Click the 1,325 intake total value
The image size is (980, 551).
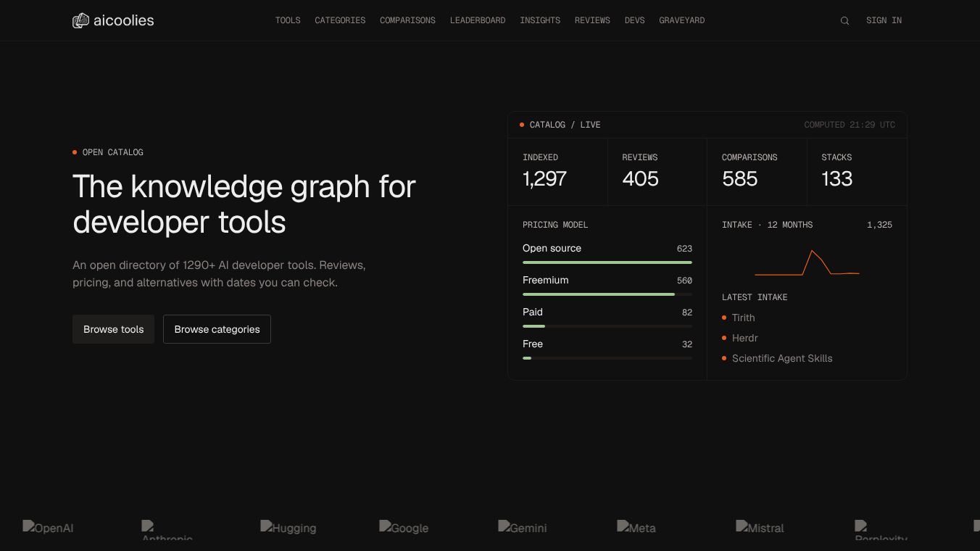(x=879, y=225)
